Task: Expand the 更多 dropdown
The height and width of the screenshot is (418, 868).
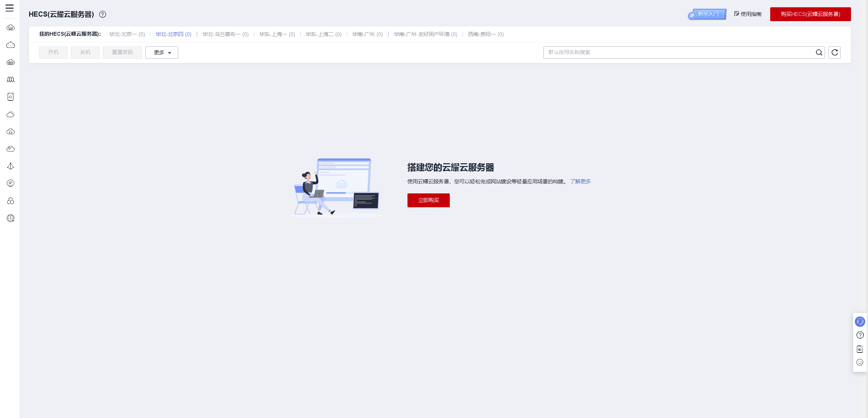Action: click(162, 52)
